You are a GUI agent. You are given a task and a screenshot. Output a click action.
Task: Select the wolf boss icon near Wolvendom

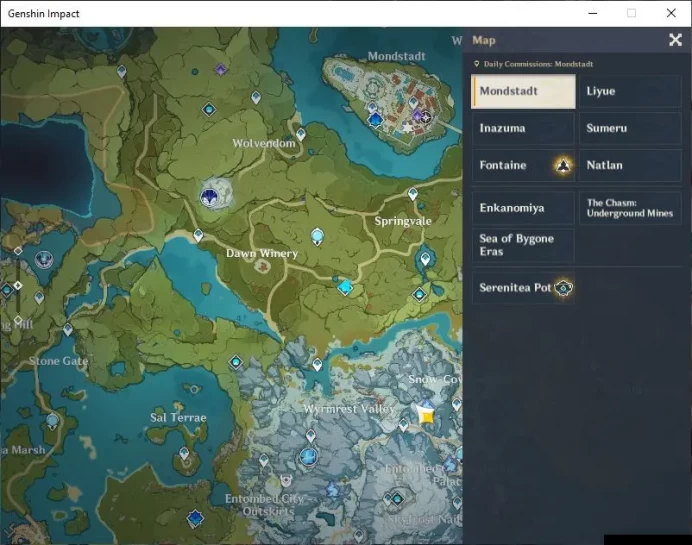pyautogui.click(x=209, y=197)
